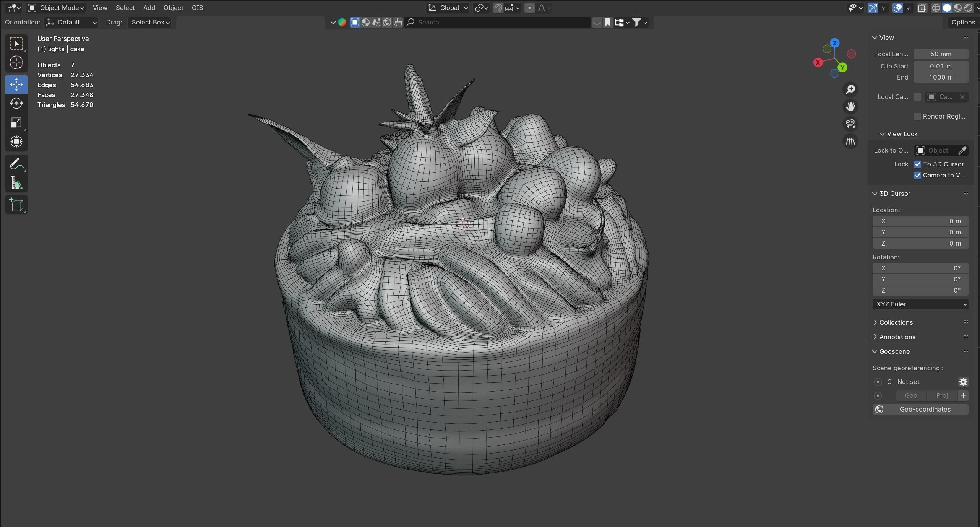The height and width of the screenshot is (527, 980).
Task: Switch to solid viewport shading
Action: pos(947,8)
